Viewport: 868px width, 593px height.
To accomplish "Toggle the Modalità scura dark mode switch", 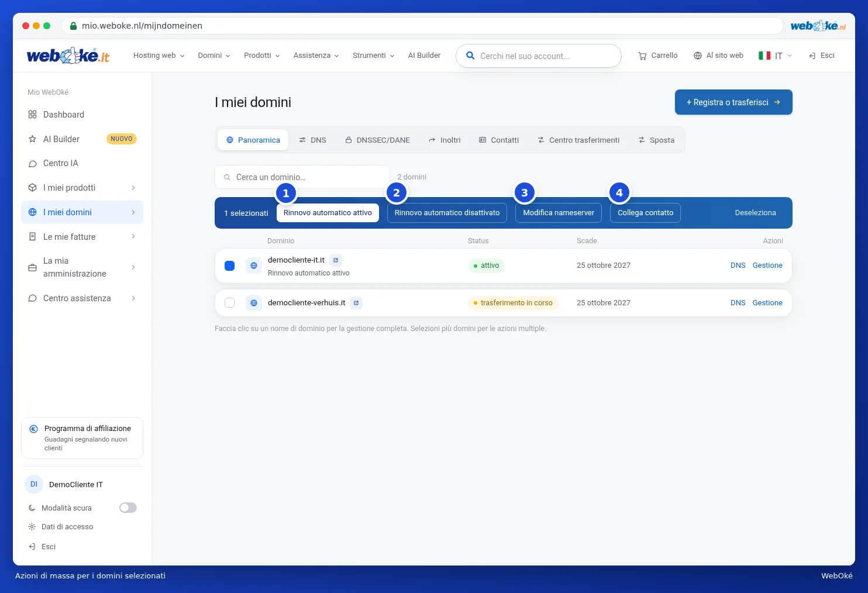I will click(128, 508).
